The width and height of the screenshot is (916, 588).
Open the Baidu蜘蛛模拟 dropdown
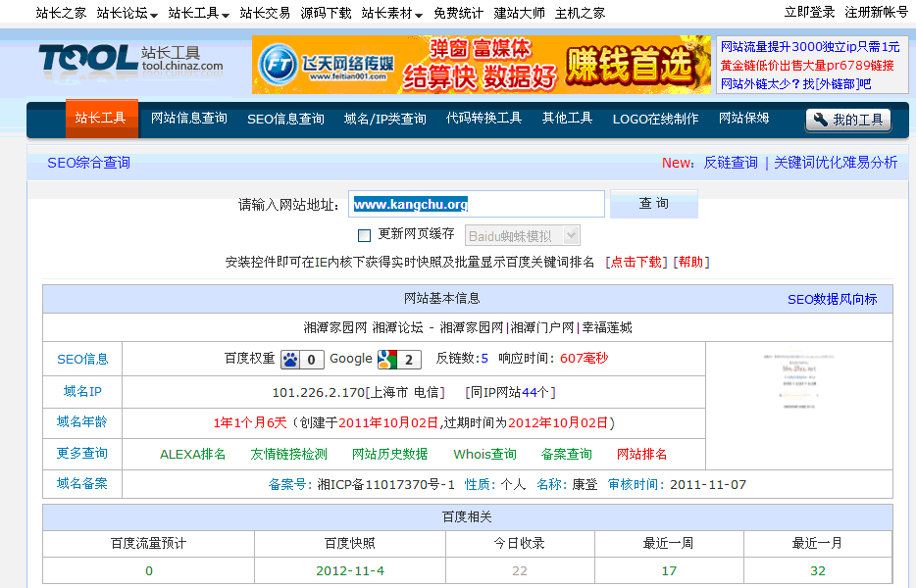coord(523,236)
